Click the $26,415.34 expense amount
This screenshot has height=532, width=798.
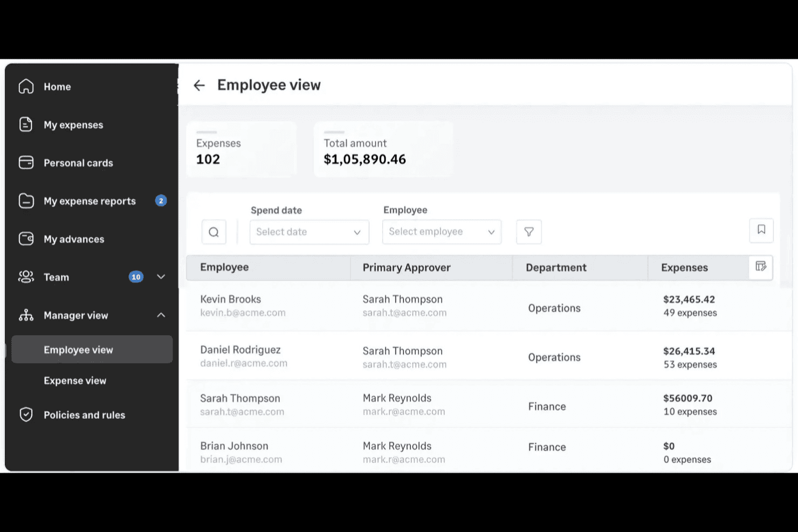click(x=689, y=351)
